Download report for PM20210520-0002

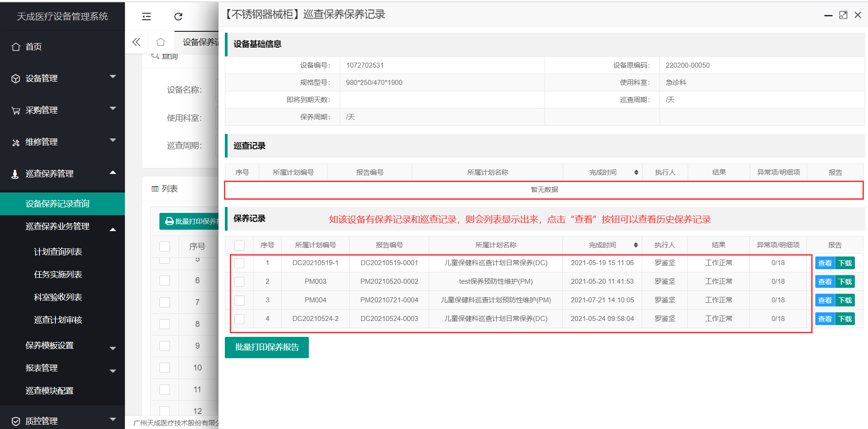[x=845, y=282]
